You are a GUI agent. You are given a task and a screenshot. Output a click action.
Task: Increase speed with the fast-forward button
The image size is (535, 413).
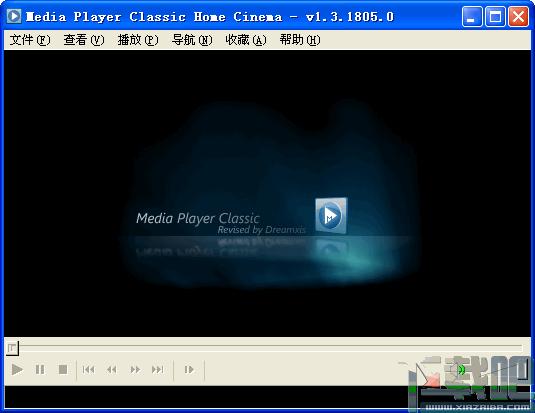[135, 369]
